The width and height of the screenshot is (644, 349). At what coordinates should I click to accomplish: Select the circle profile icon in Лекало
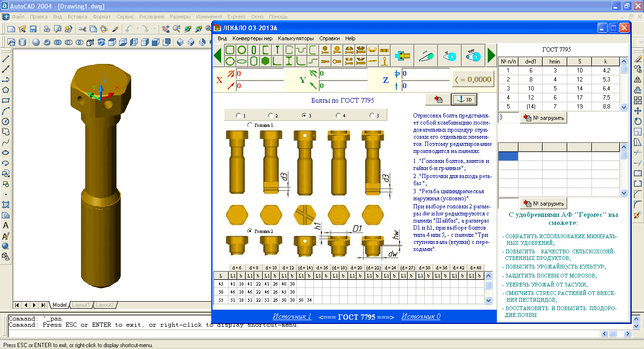[241, 50]
